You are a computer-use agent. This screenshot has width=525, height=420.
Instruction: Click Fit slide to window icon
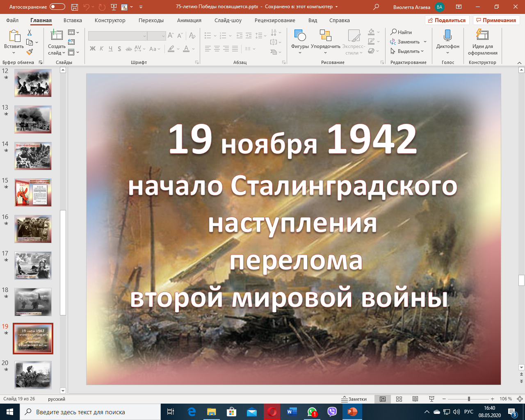520,399
